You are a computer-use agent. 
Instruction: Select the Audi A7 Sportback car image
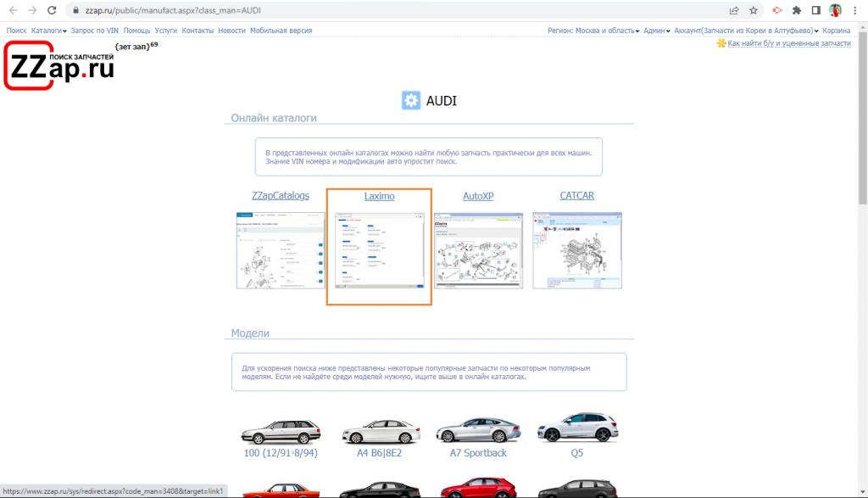click(x=478, y=429)
